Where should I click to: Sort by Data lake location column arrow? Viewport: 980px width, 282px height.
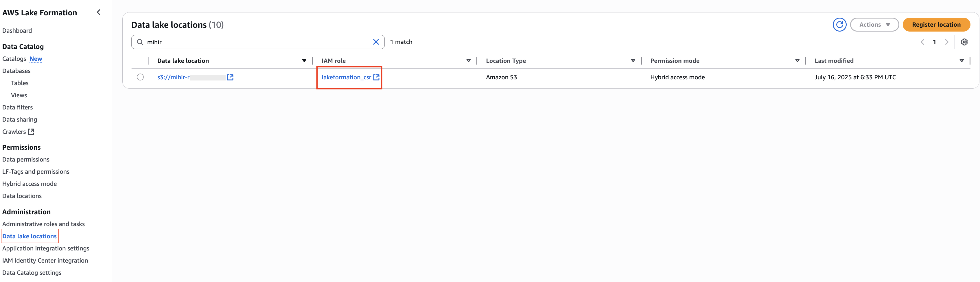click(304, 61)
